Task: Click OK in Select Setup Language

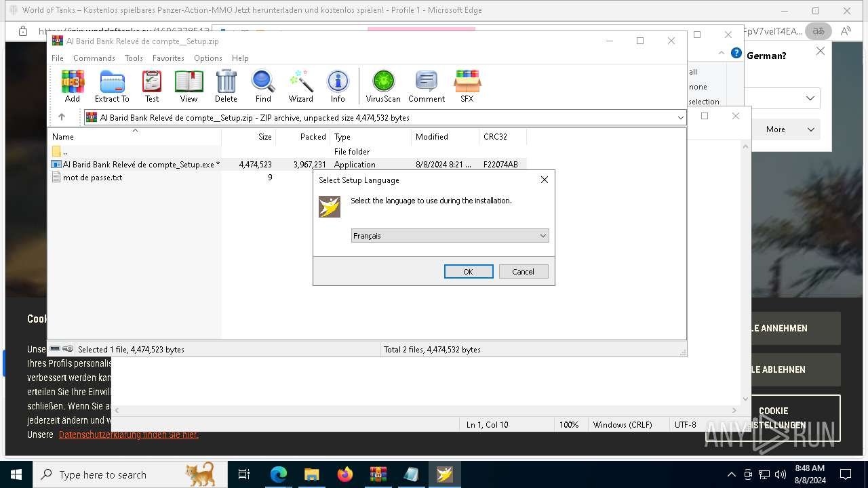Action: tap(469, 271)
